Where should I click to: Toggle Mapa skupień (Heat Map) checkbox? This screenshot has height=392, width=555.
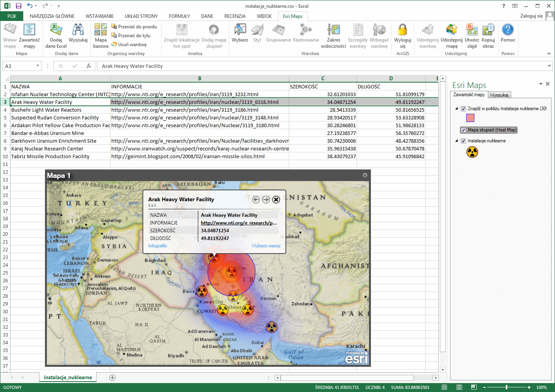[x=463, y=130]
